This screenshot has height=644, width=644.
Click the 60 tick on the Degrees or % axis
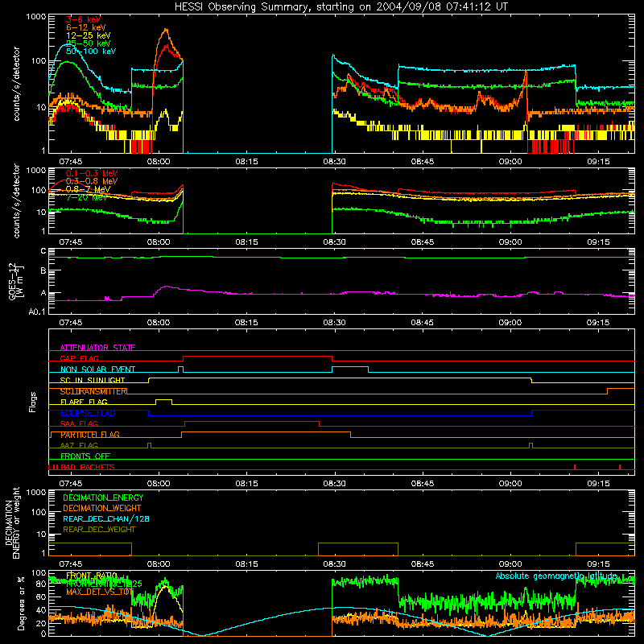[x=41, y=597]
